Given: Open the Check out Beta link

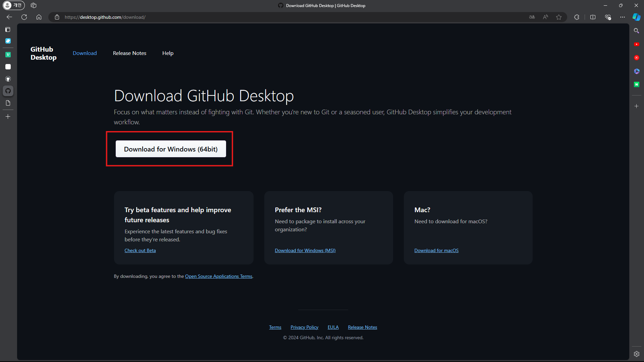Looking at the screenshot, I should (140, 250).
